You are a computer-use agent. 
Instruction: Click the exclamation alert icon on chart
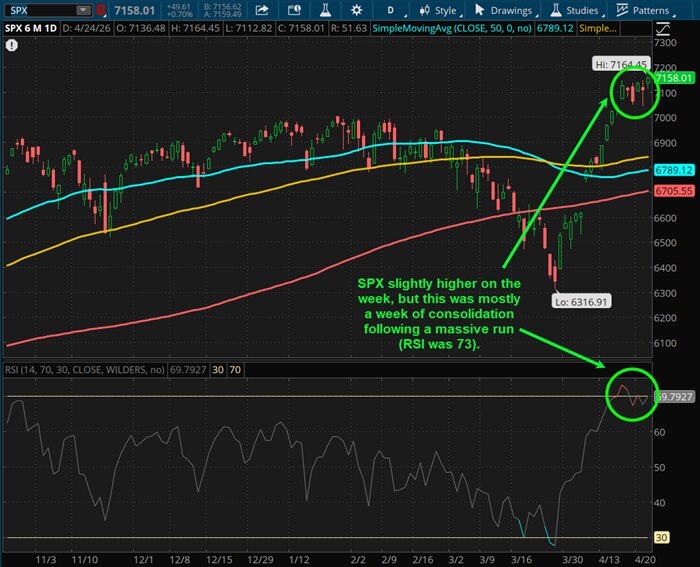click(x=12, y=45)
